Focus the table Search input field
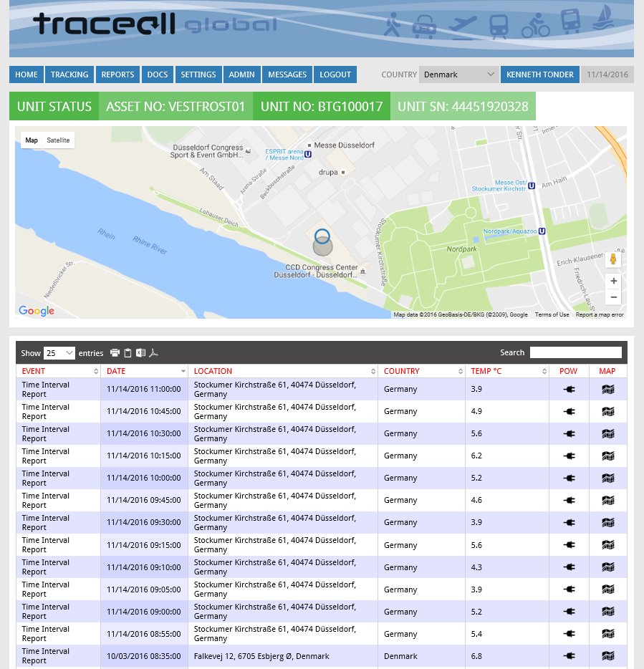 click(576, 352)
